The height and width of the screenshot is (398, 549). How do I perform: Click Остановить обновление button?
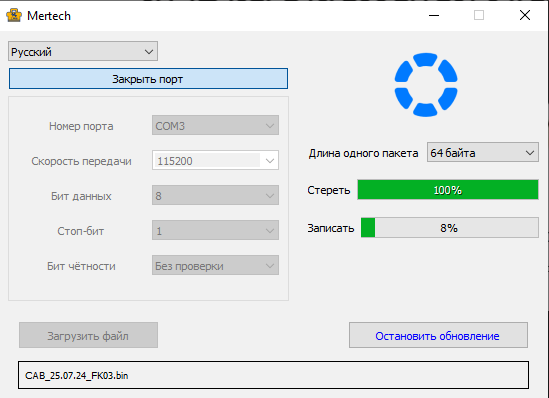coord(438,335)
